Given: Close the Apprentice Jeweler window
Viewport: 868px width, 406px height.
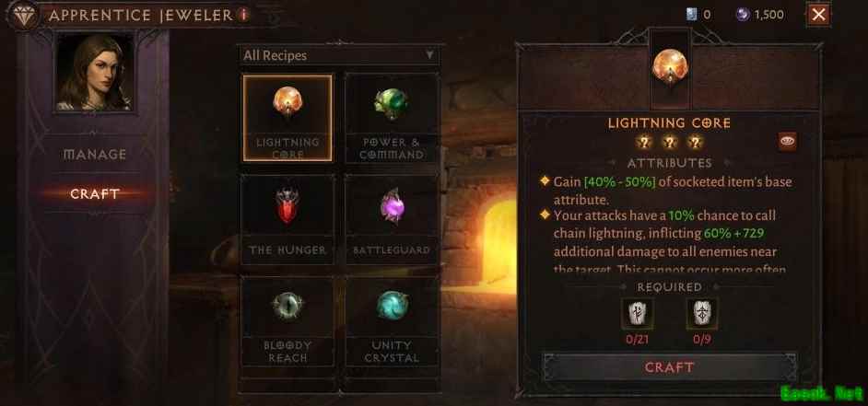Looking at the screenshot, I should [x=818, y=15].
